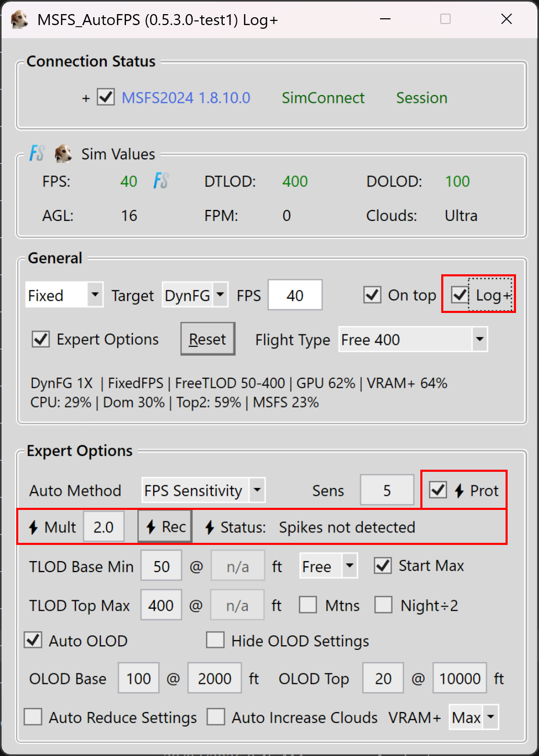539x756 pixels.
Task: Minimize the MSFS_AutoFPS window
Action: (385, 19)
